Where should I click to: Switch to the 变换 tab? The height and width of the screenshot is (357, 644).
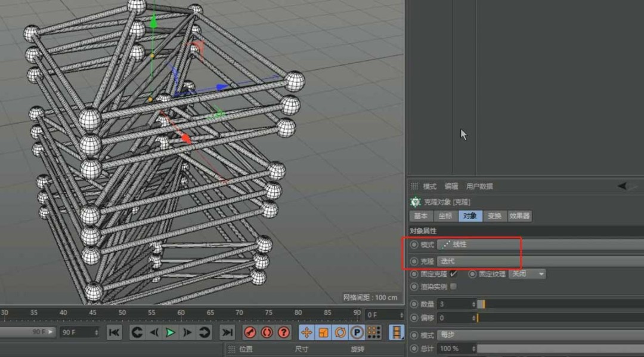point(494,216)
